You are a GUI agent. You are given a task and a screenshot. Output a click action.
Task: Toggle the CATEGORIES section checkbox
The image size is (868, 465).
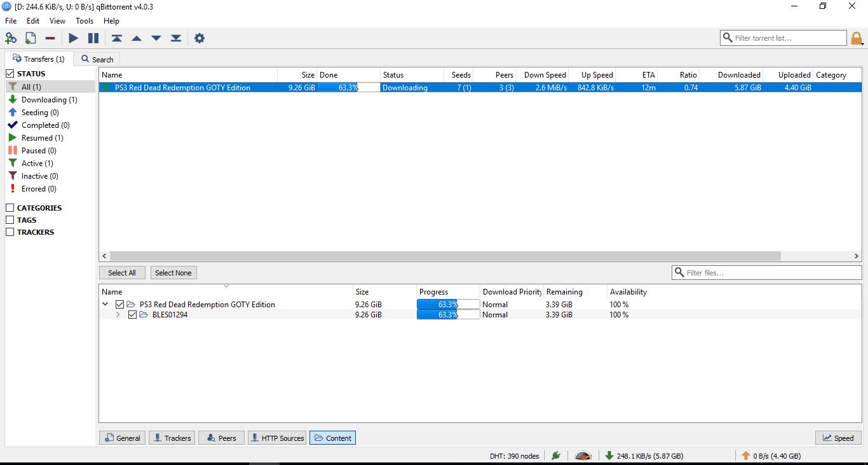(10, 208)
